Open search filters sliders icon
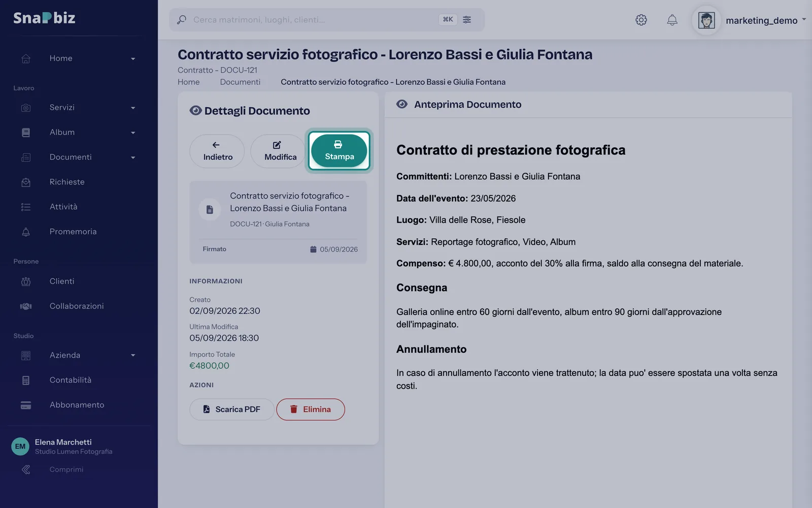 pos(467,19)
